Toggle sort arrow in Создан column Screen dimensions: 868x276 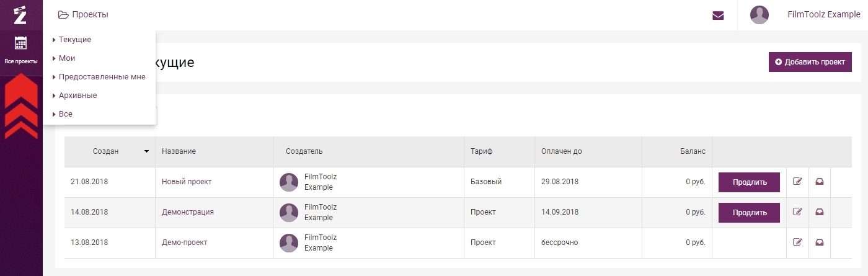[147, 151]
